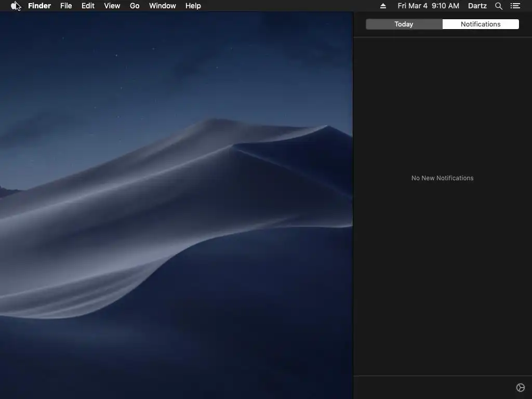Screen dimensions: 532x399
Task: Open the Dartz user menu
Action: pyautogui.click(x=477, y=6)
